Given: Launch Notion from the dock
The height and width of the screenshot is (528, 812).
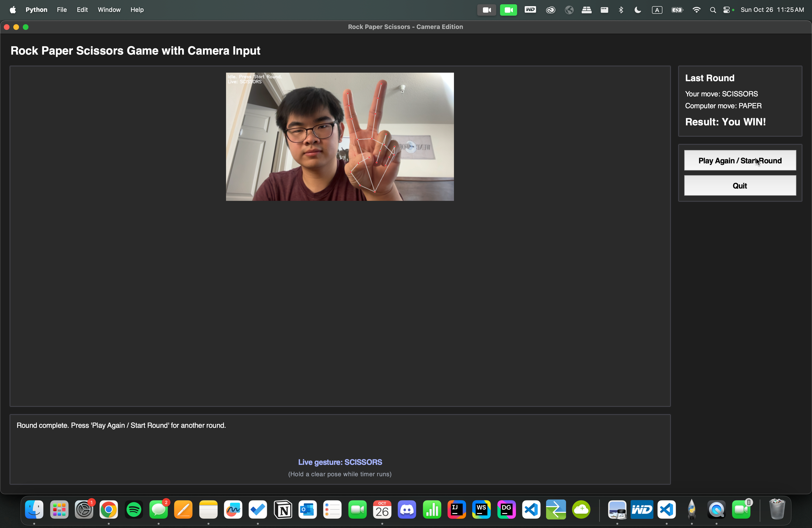Looking at the screenshot, I should click(283, 509).
